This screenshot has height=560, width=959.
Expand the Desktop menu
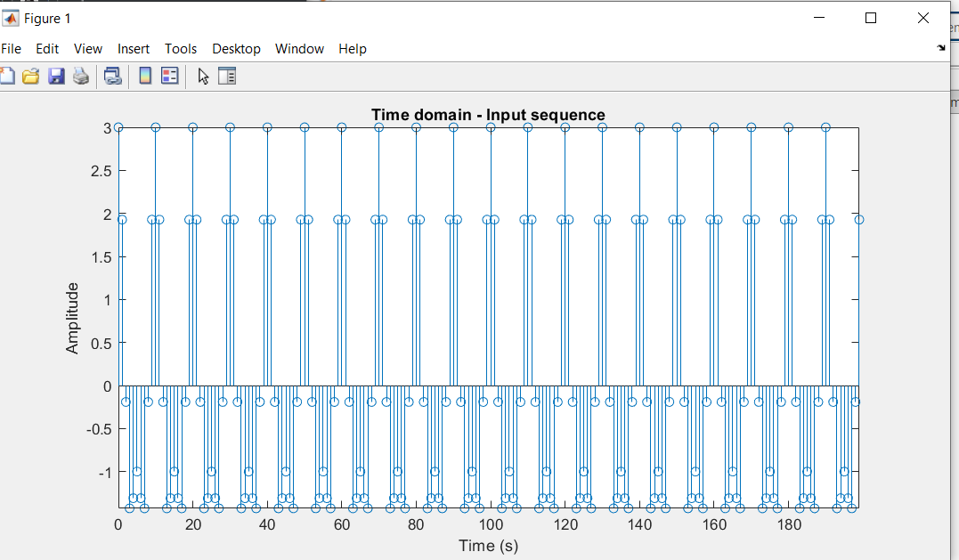236,49
